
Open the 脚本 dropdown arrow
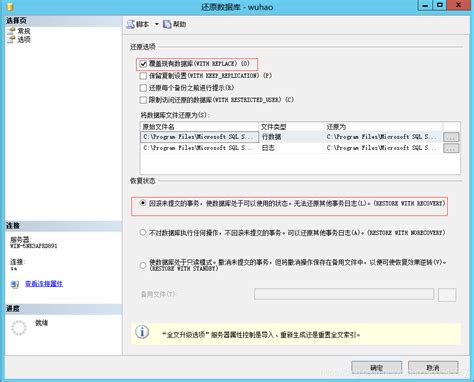157,24
